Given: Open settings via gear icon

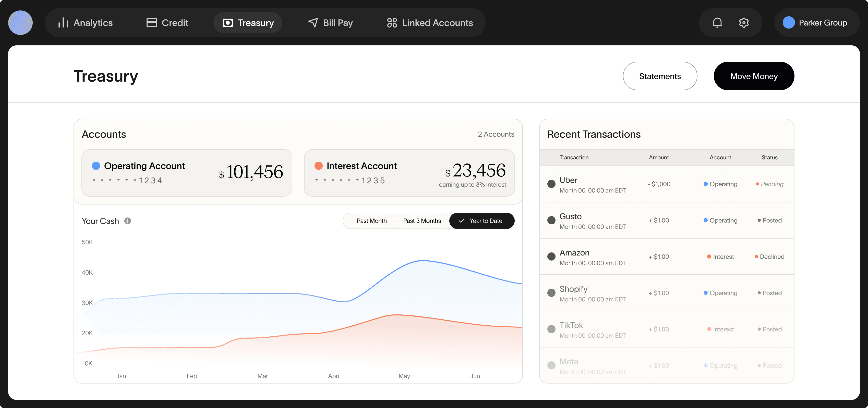Looking at the screenshot, I should 744,22.
